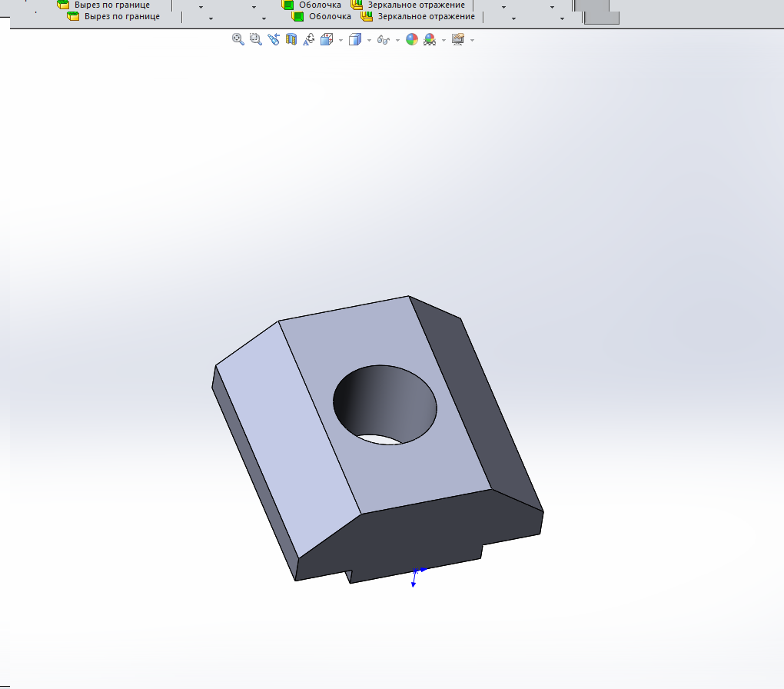Toggle the Section View tool
Viewport: 784px width, 689px height.
[x=291, y=39]
